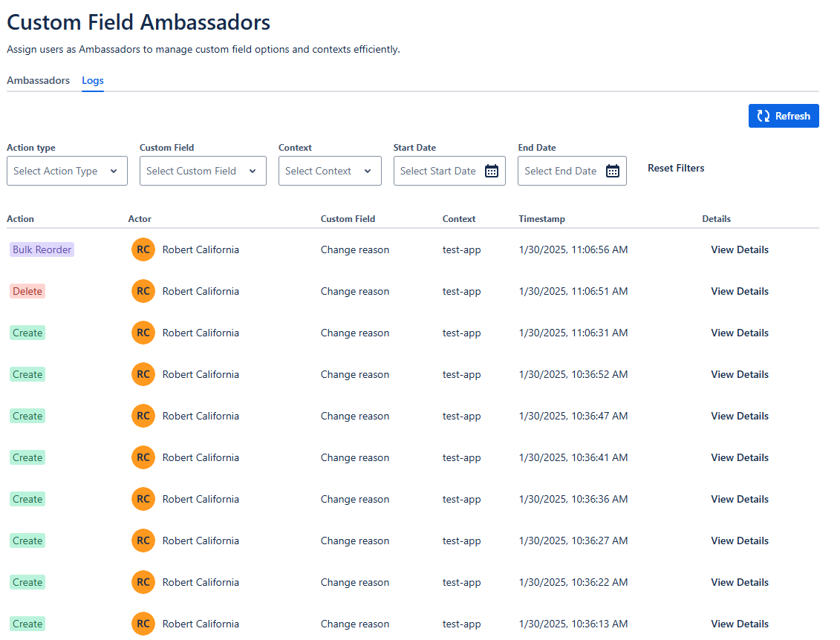840x640 pixels.
Task: Click the calendar icon in End Date field
Action: 613,171
